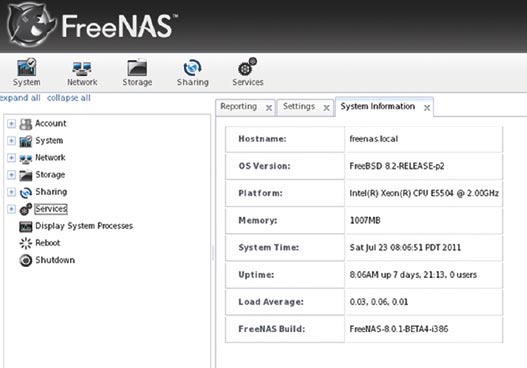Click the Uptime: label
Viewport: 527px width, 368px height.
(256, 275)
